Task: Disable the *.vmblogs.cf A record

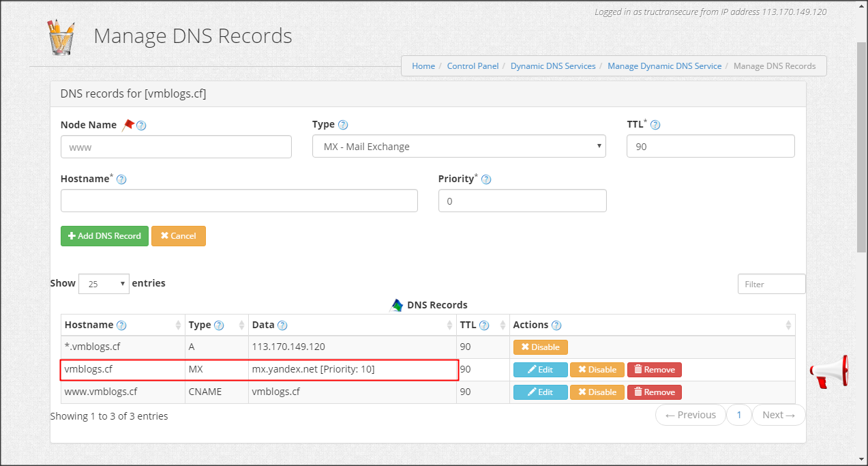Action: click(540, 347)
